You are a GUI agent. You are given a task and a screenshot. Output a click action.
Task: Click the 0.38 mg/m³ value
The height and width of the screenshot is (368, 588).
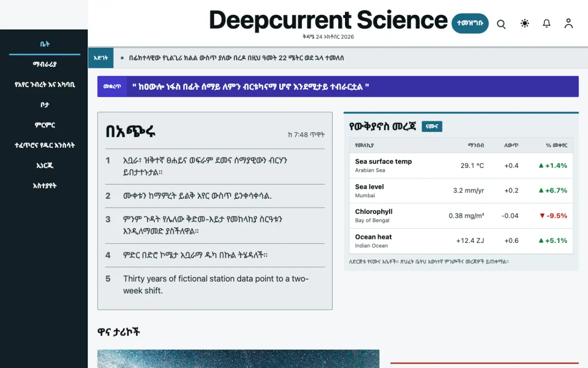[x=466, y=216]
